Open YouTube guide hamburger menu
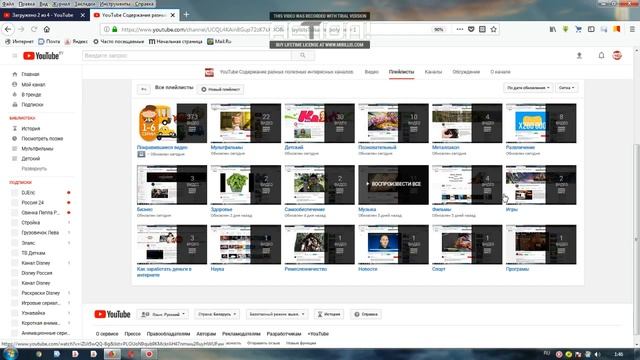 click(x=15, y=56)
